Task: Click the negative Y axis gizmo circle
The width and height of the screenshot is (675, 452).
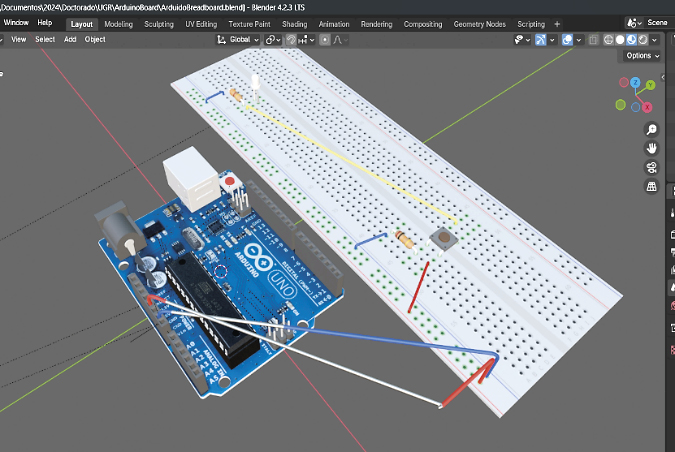Action: 620,105
